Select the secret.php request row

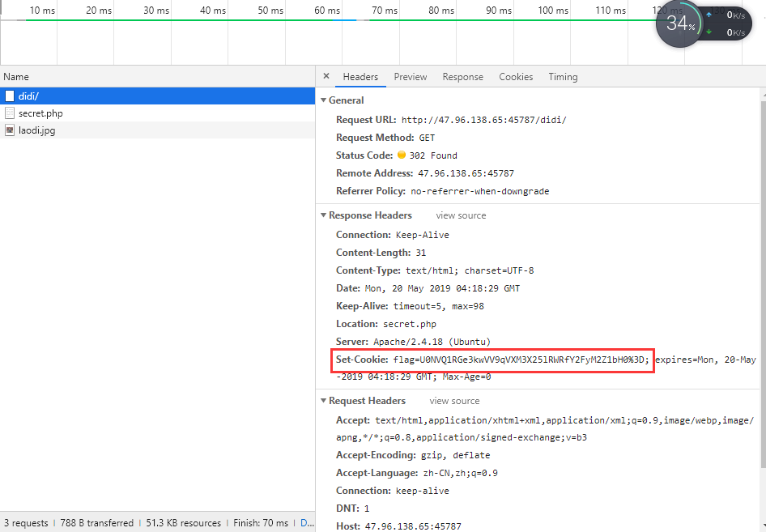40,113
